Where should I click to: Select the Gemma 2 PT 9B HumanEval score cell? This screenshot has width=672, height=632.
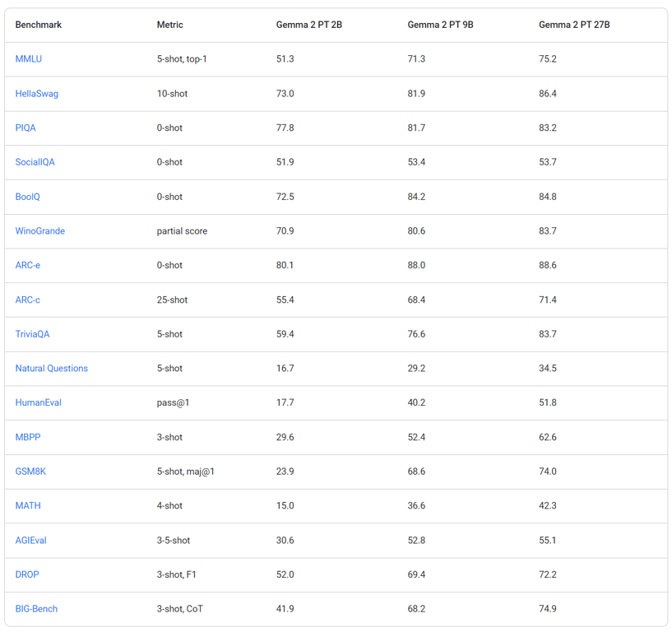tap(417, 403)
